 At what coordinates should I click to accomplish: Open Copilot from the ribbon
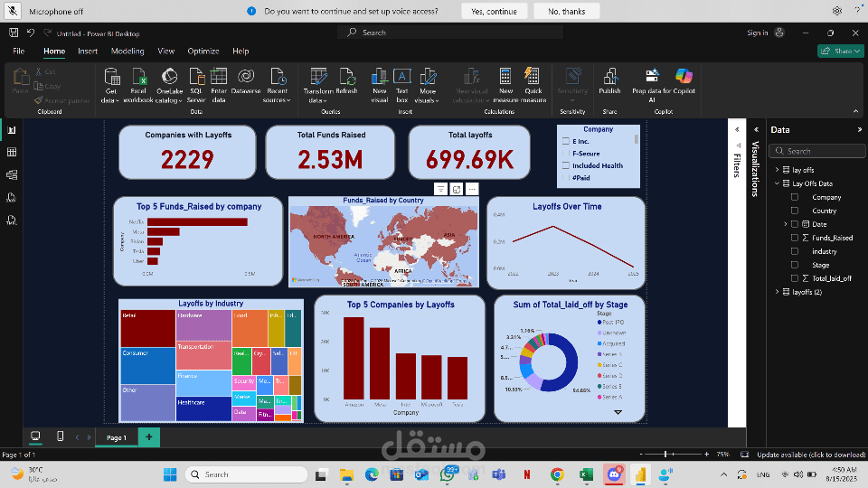pyautogui.click(x=684, y=82)
